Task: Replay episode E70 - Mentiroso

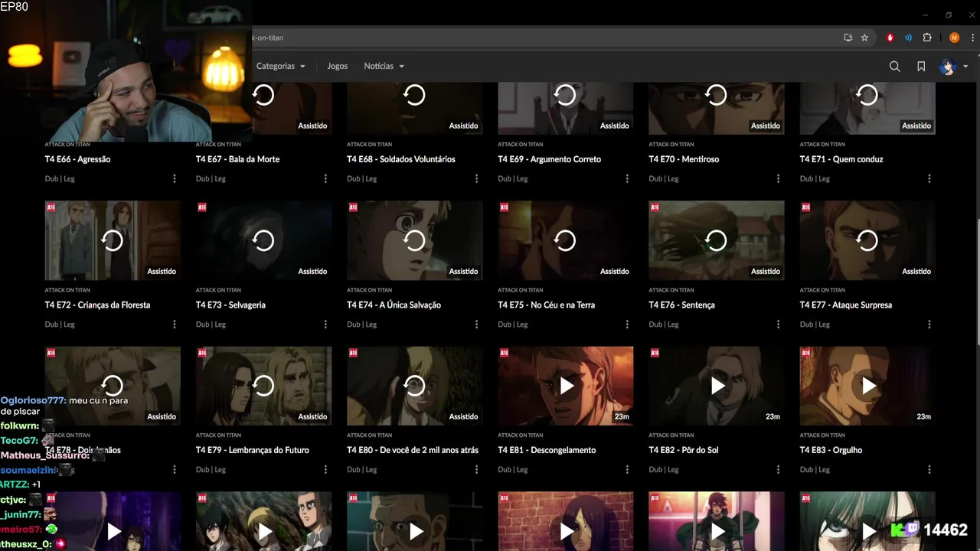Action: click(716, 95)
